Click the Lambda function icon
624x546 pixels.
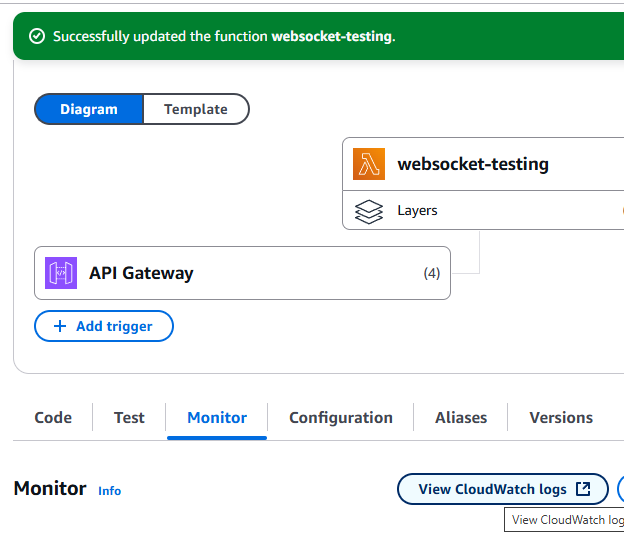click(x=369, y=164)
